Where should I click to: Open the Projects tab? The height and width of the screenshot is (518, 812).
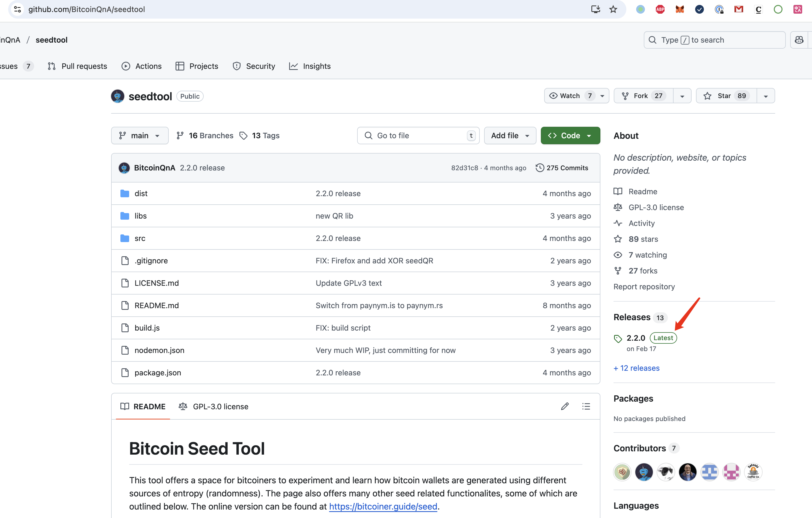197,66
